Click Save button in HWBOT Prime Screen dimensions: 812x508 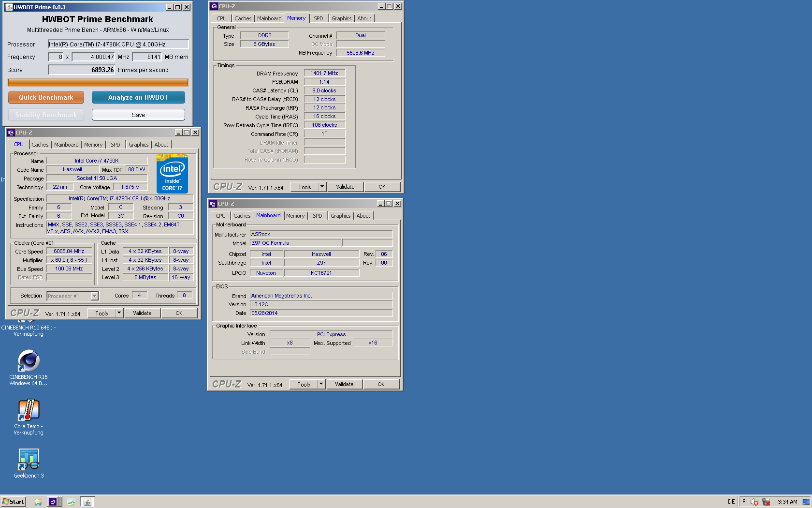tap(138, 115)
